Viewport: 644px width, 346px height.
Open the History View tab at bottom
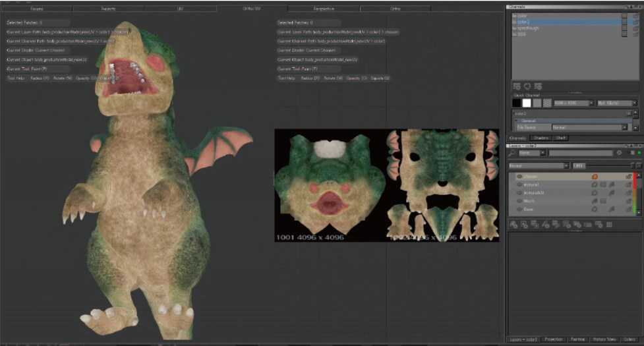(x=604, y=339)
